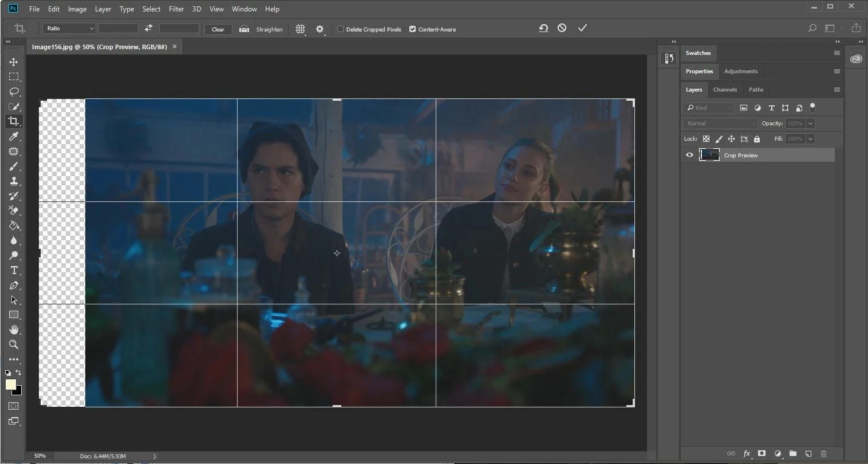Select the Hand tool
This screenshot has width=868, height=464.
pyautogui.click(x=14, y=330)
